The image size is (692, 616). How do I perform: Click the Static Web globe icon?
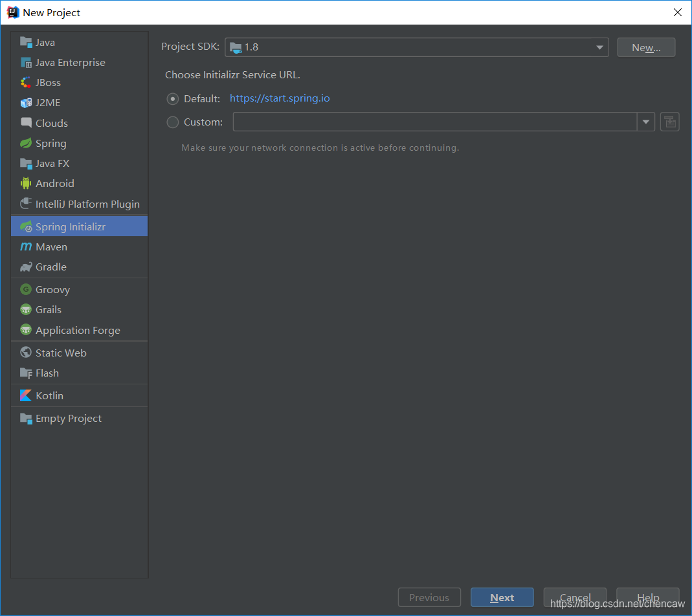click(x=26, y=352)
